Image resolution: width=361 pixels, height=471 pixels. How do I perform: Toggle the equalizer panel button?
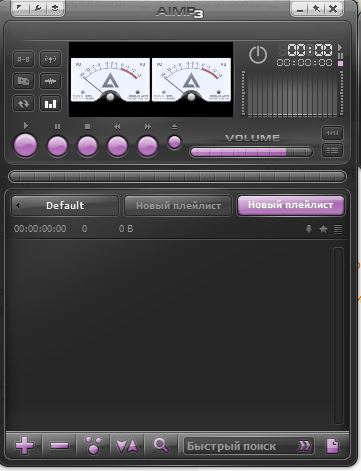[x=332, y=133]
